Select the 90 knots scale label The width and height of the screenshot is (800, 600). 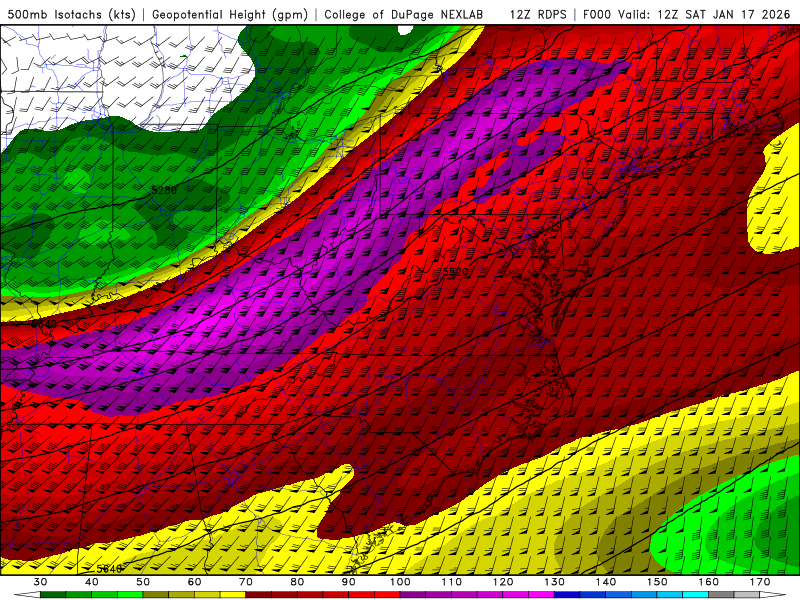click(348, 582)
